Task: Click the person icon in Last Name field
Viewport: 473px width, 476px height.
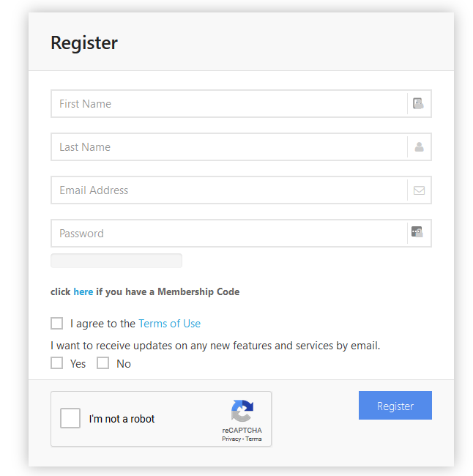Action: click(x=420, y=147)
